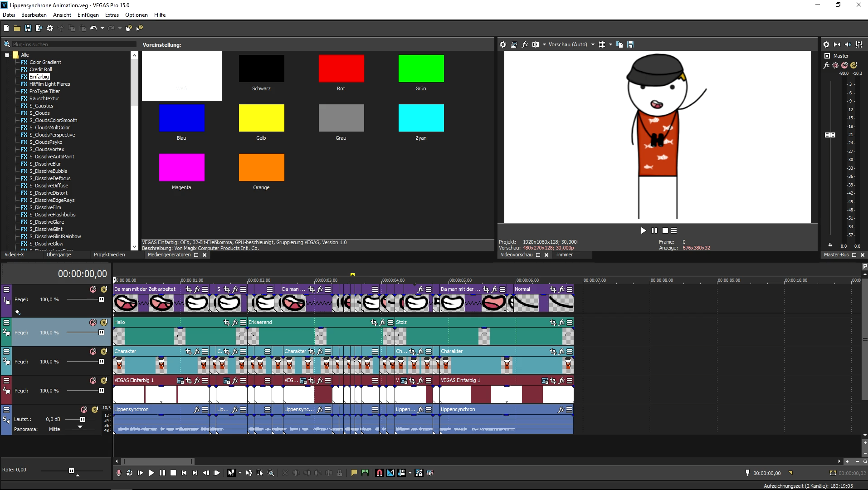The height and width of the screenshot is (490, 868).
Task: Open the Datei menu
Action: click(x=9, y=15)
